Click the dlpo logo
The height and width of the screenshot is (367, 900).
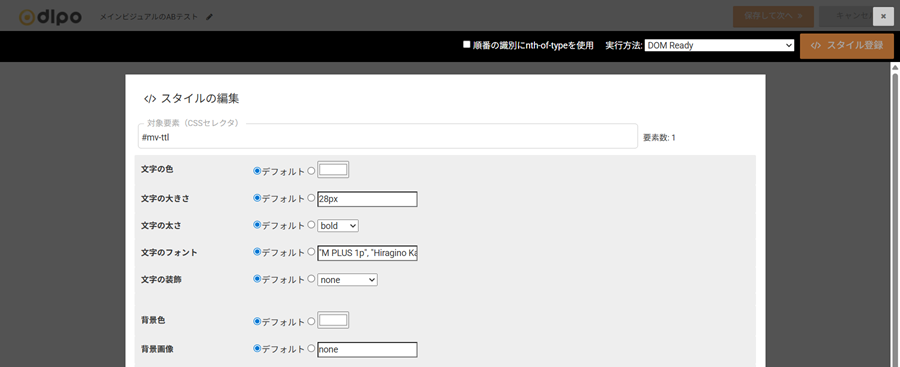(x=50, y=17)
